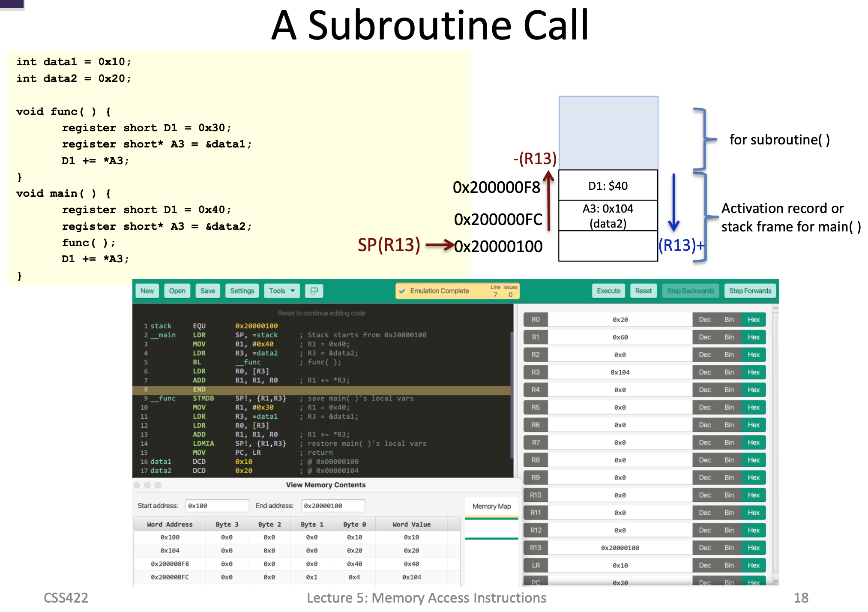The image size is (868, 612).
Task: Click the Byte 3 column header
Action: click(x=227, y=524)
